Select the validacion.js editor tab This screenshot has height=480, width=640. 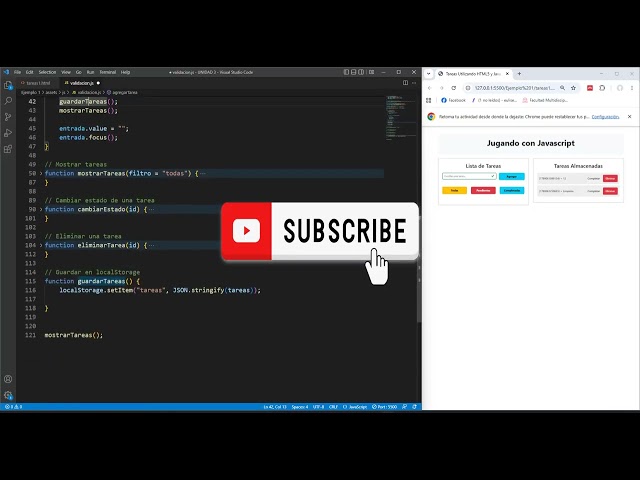(82, 83)
